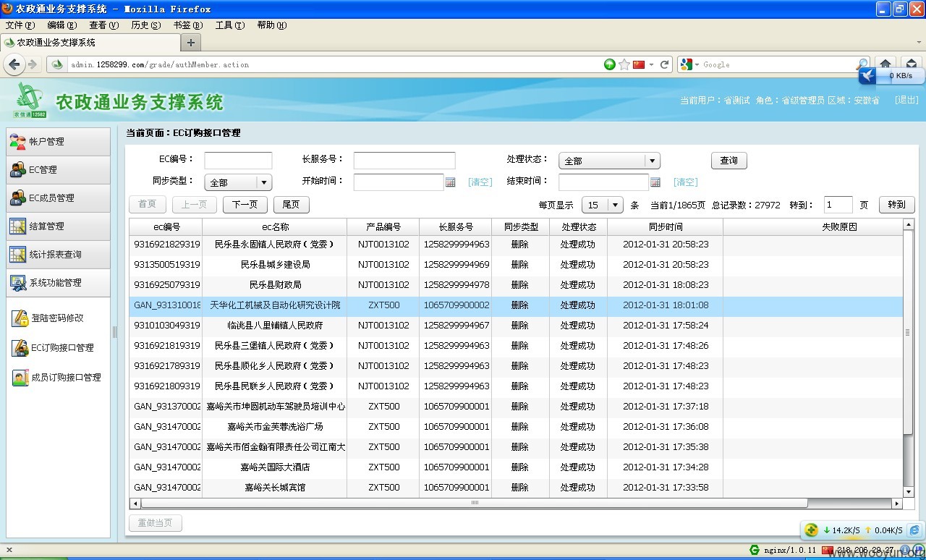
Task: Click the 同步时间 column header
Action: (x=666, y=226)
